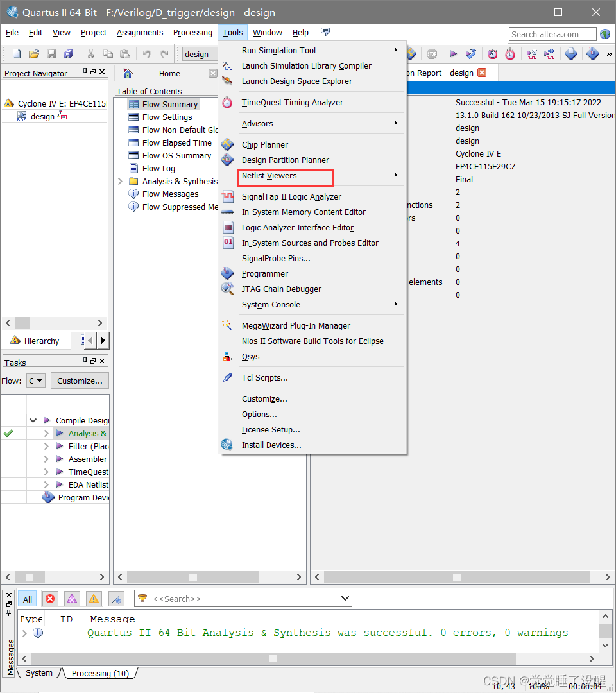Click the Stop Processing toolbar icon
The width and height of the screenshot is (616, 693).
click(x=432, y=54)
